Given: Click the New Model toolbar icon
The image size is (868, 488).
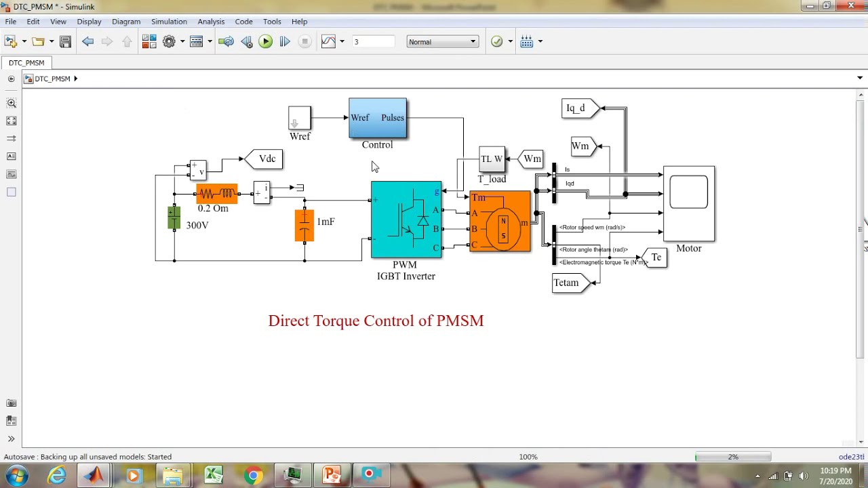Looking at the screenshot, I should (x=11, y=41).
